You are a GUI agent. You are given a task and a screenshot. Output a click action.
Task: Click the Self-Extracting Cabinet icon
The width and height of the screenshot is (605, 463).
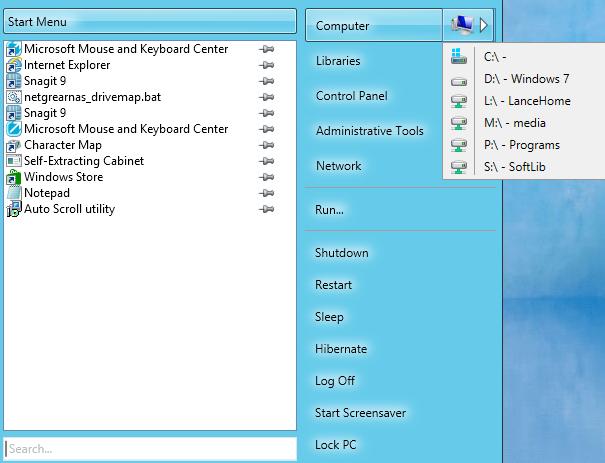(x=14, y=161)
